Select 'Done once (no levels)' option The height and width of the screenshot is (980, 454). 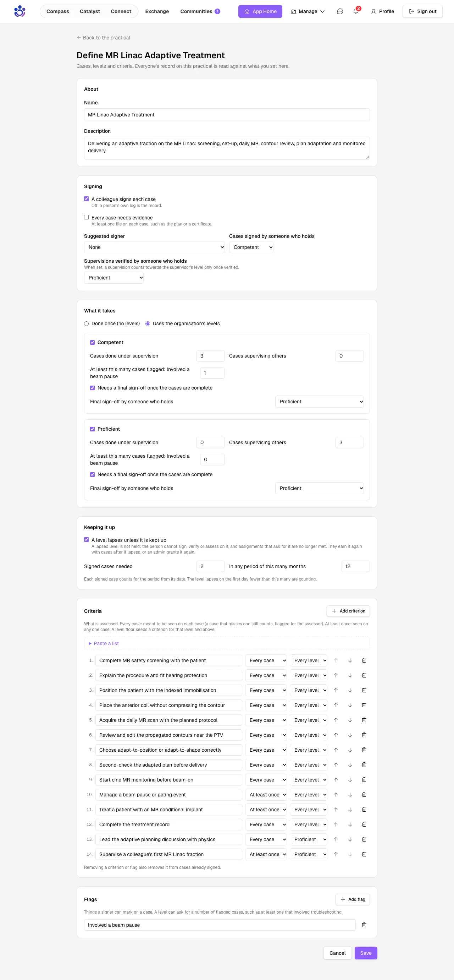click(x=86, y=324)
